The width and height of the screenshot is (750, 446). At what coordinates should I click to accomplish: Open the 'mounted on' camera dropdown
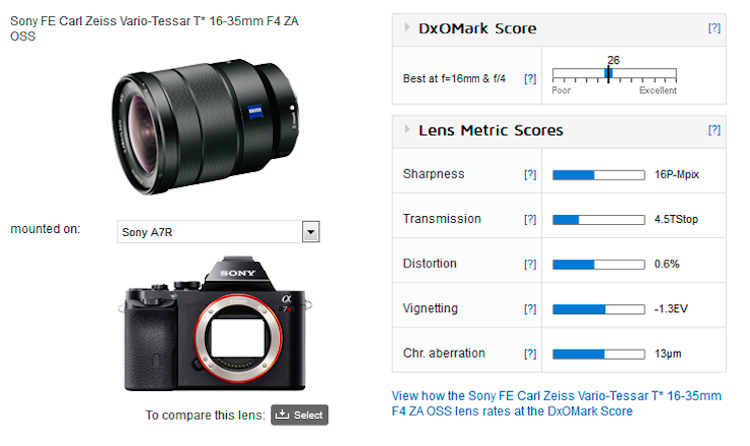tap(311, 232)
